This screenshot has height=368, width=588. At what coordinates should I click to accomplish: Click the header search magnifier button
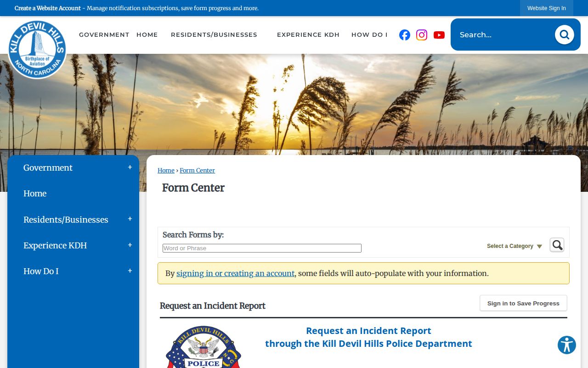point(564,34)
